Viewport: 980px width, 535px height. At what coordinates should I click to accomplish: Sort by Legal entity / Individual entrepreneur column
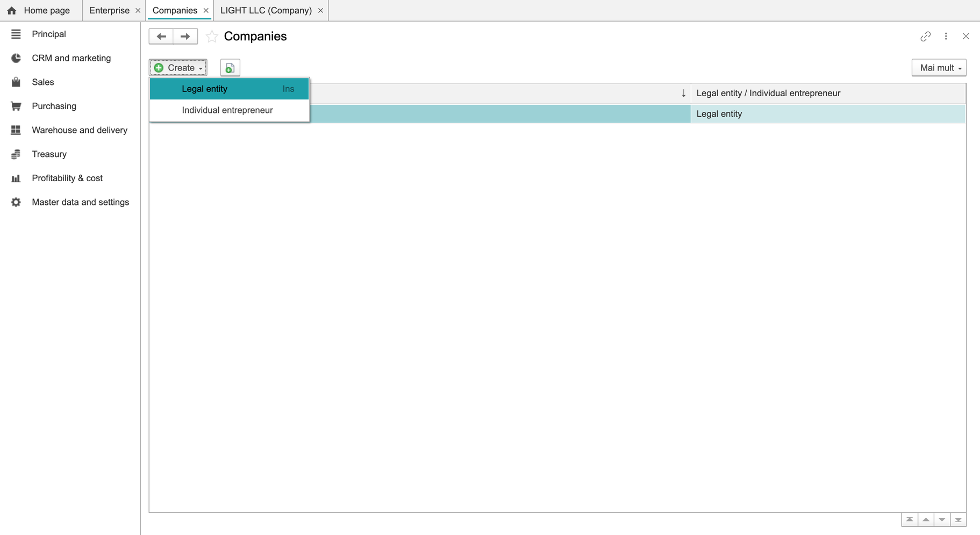(x=828, y=93)
